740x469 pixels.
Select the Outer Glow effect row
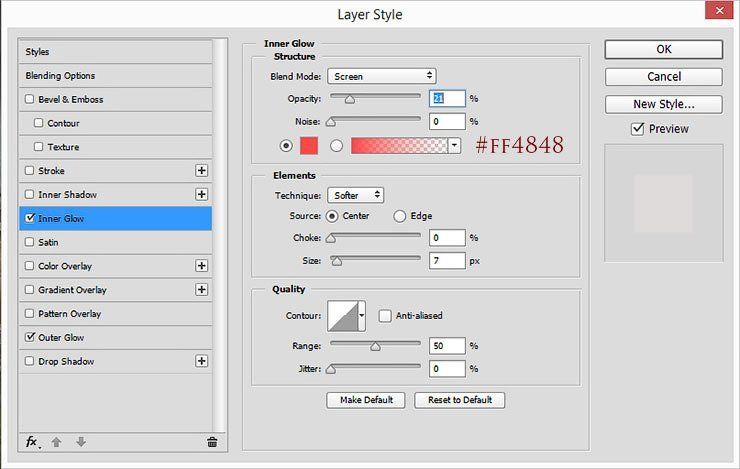(x=116, y=337)
